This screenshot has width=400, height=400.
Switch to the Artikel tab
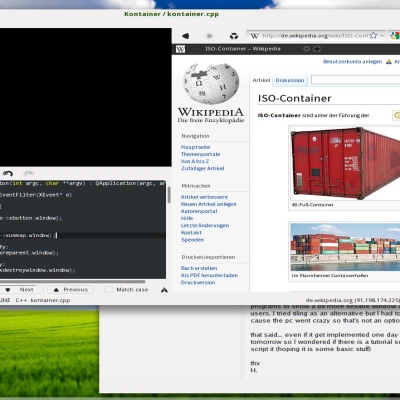click(x=261, y=80)
